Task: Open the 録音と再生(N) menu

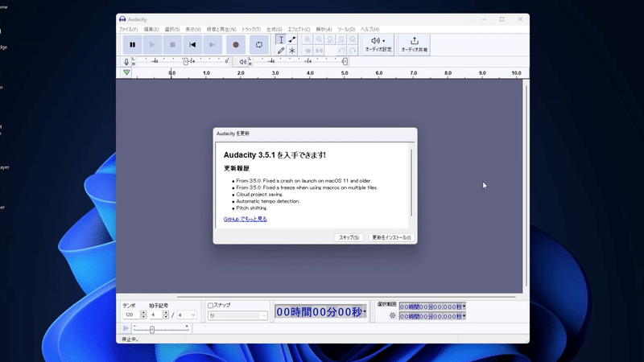Action: point(221,30)
